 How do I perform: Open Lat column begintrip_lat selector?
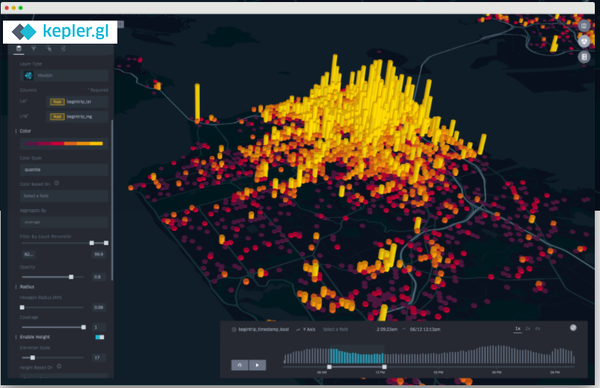77,102
